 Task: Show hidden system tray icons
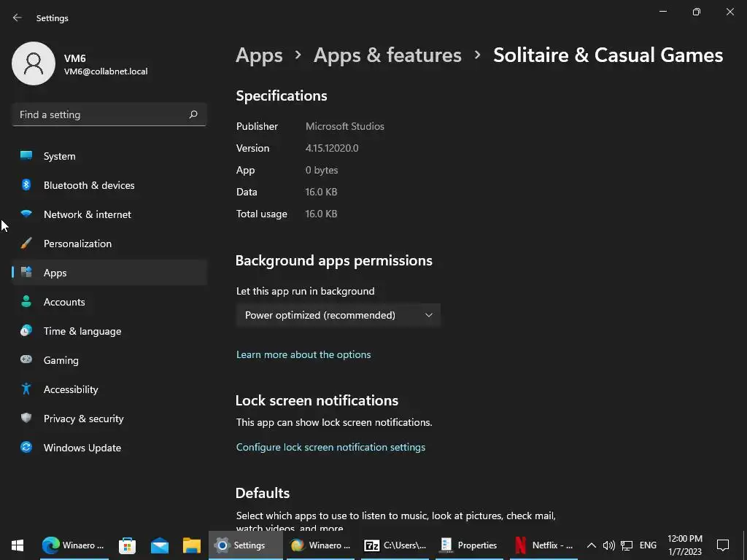point(592,545)
